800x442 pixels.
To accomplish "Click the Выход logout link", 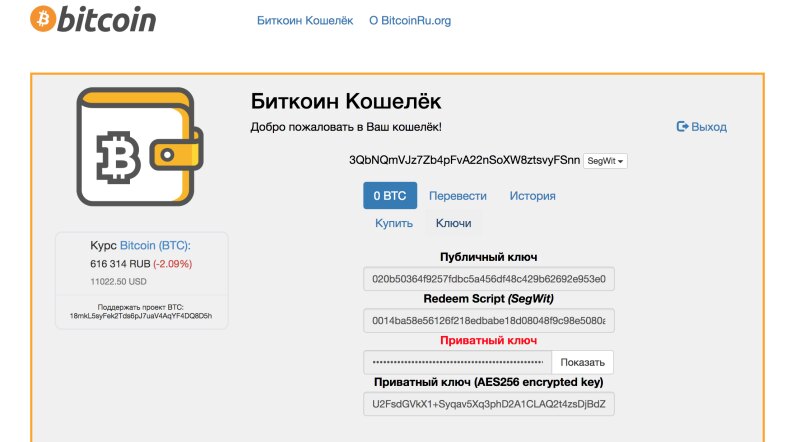I will pyautogui.click(x=709, y=127).
